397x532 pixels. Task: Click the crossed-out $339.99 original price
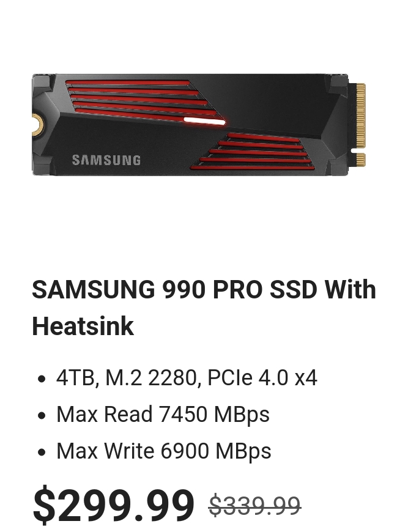pos(255,506)
